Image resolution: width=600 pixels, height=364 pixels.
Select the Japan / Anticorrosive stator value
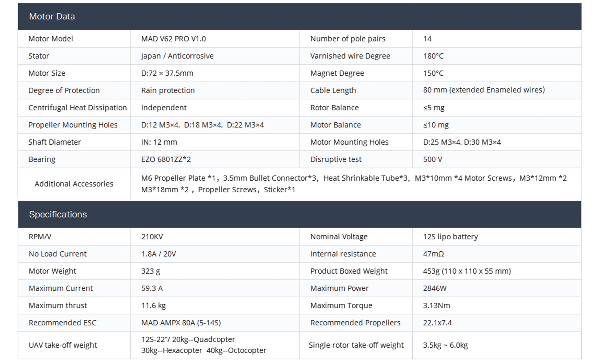(x=177, y=56)
